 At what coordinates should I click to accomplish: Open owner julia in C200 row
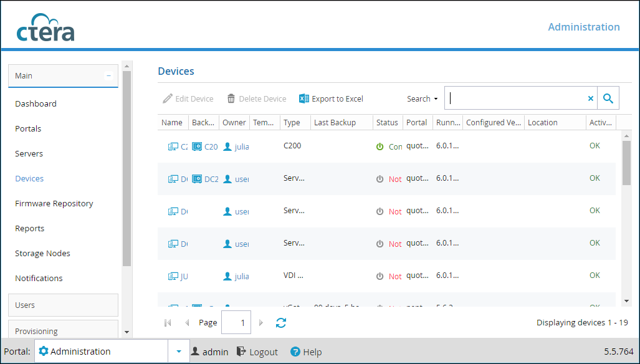point(242,146)
